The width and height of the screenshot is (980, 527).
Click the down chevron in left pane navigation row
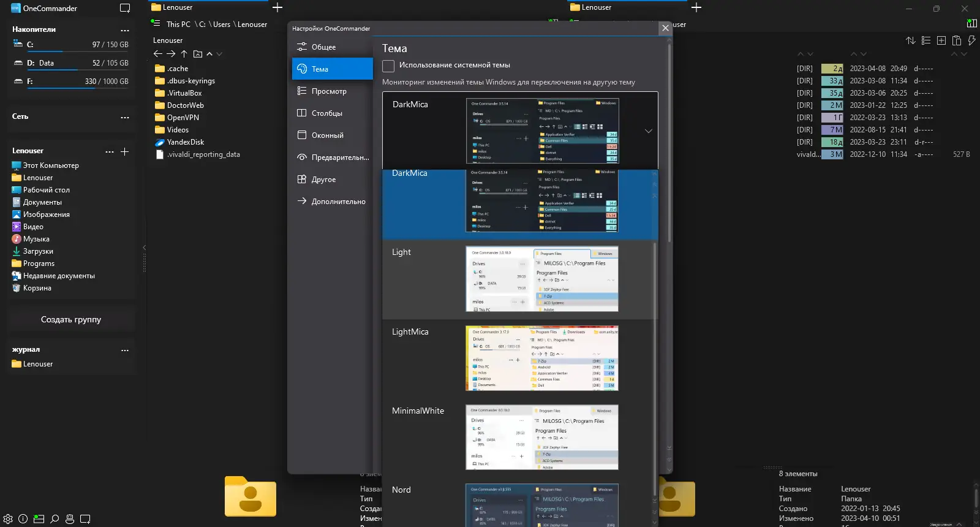pos(219,54)
